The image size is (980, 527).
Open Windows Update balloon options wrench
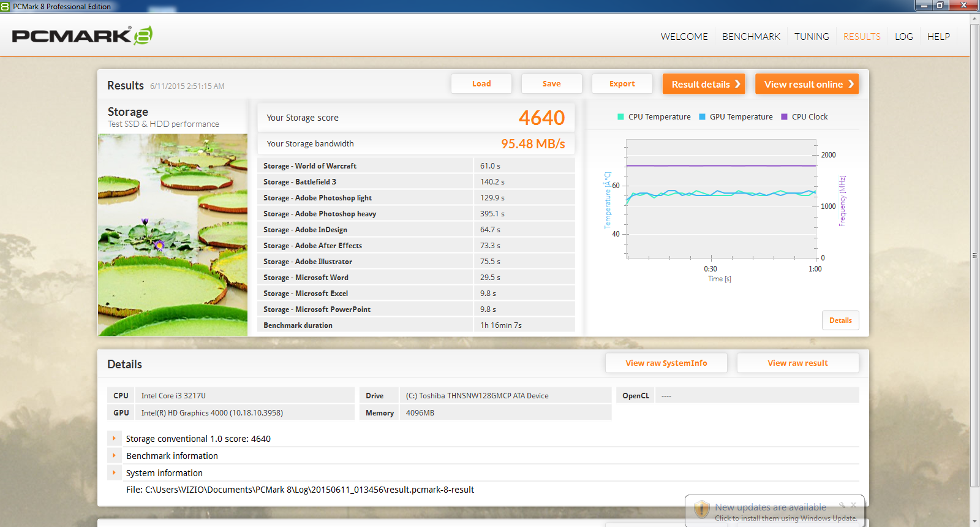tap(842, 505)
